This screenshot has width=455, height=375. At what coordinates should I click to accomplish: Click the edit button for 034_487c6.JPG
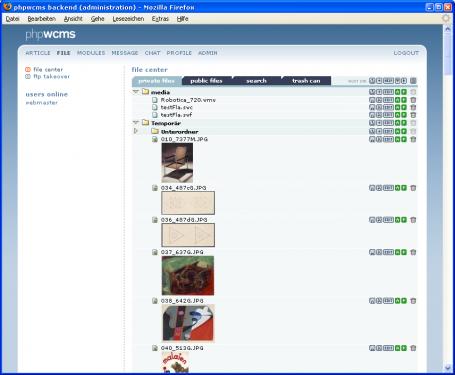click(388, 188)
